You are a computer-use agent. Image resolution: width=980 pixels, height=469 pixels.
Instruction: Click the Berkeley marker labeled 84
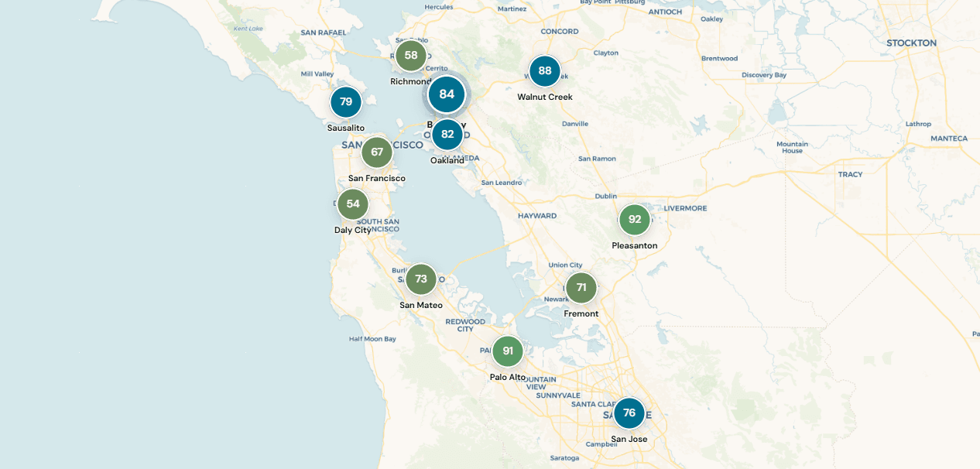click(x=446, y=94)
